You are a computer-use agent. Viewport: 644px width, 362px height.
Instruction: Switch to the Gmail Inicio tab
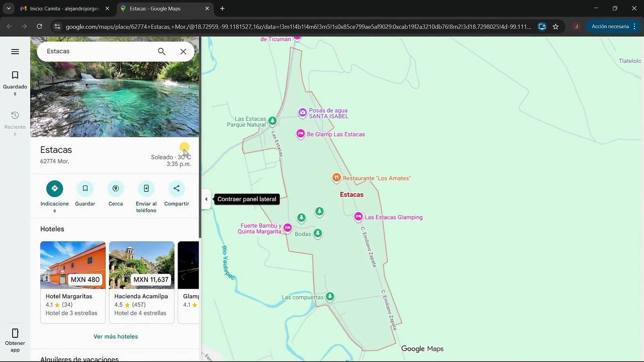point(65,9)
